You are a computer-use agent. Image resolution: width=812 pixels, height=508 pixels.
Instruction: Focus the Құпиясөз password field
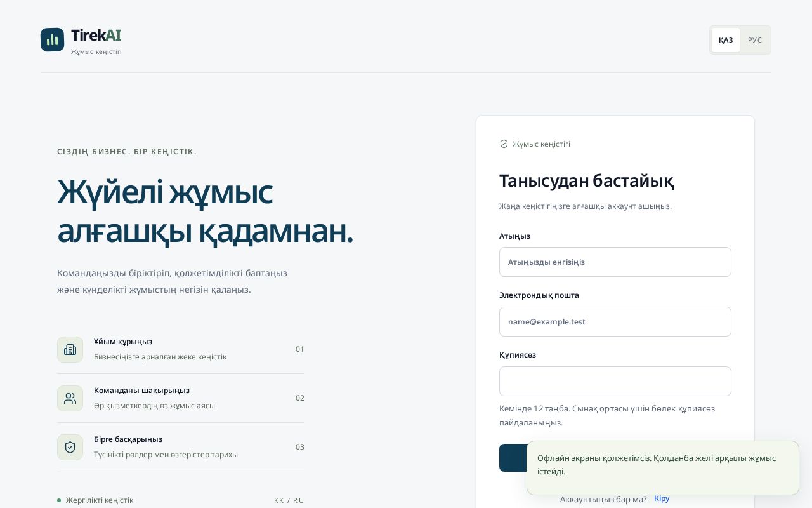click(x=615, y=381)
